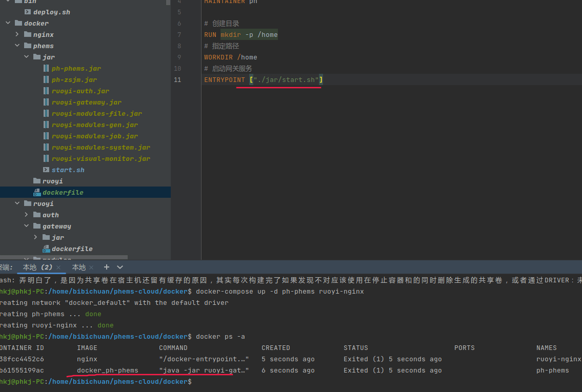Switch to the second 本地 terminal tab

78,267
